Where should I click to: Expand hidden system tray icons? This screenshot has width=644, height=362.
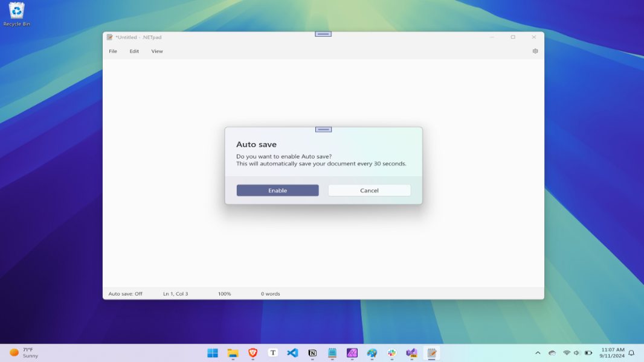click(x=537, y=353)
